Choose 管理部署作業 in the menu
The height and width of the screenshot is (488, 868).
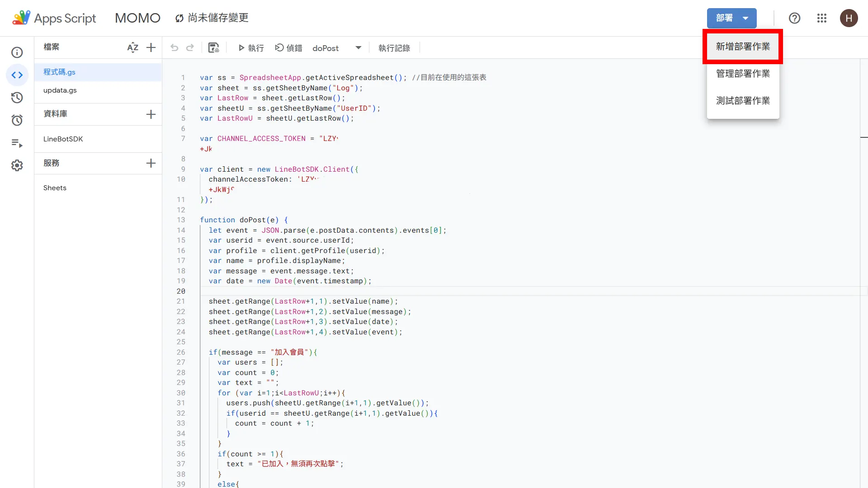click(742, 73)
